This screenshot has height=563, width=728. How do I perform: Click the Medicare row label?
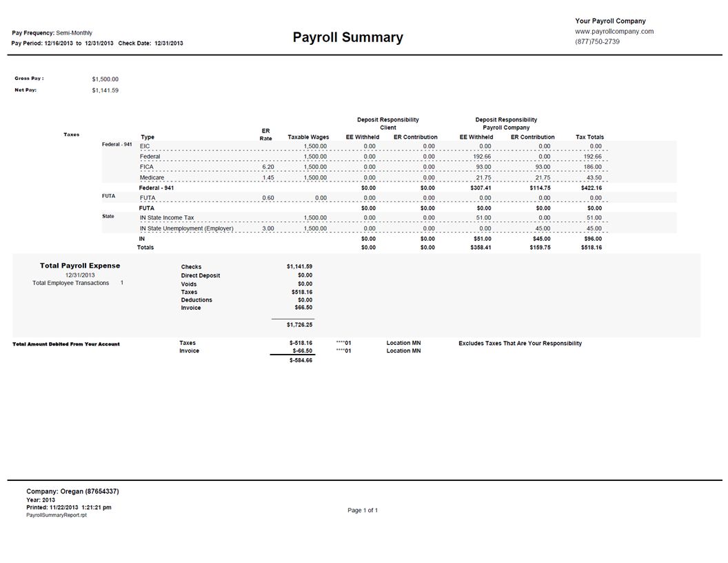tap(152, 178)
